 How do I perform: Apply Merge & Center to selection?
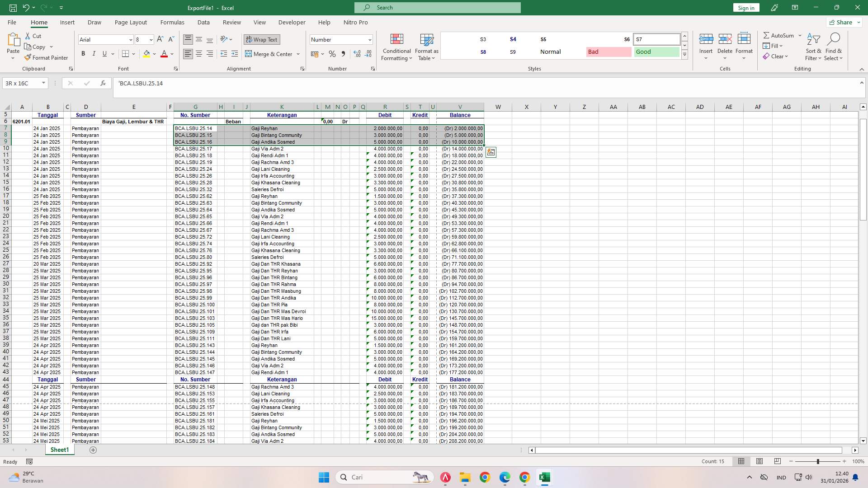coord(269,54)
